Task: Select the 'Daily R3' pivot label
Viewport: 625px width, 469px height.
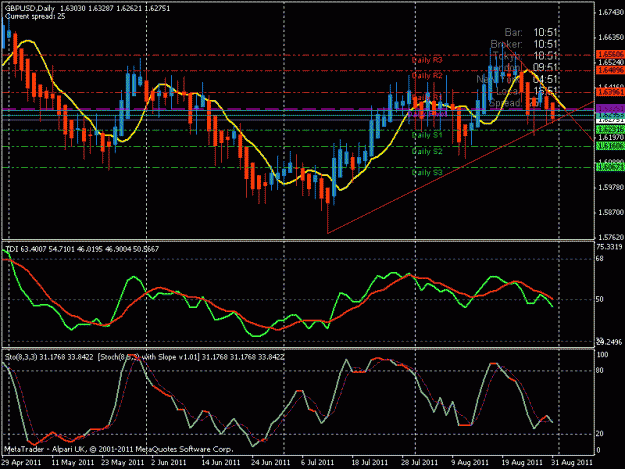Action: click(x=427, y=60)
